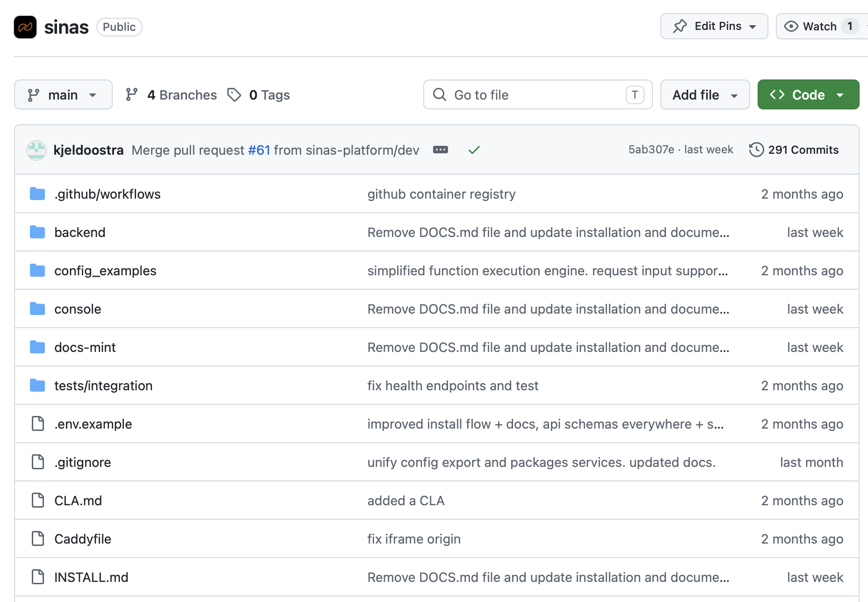Click the pin icon in Edit Pins

[680, 26]
